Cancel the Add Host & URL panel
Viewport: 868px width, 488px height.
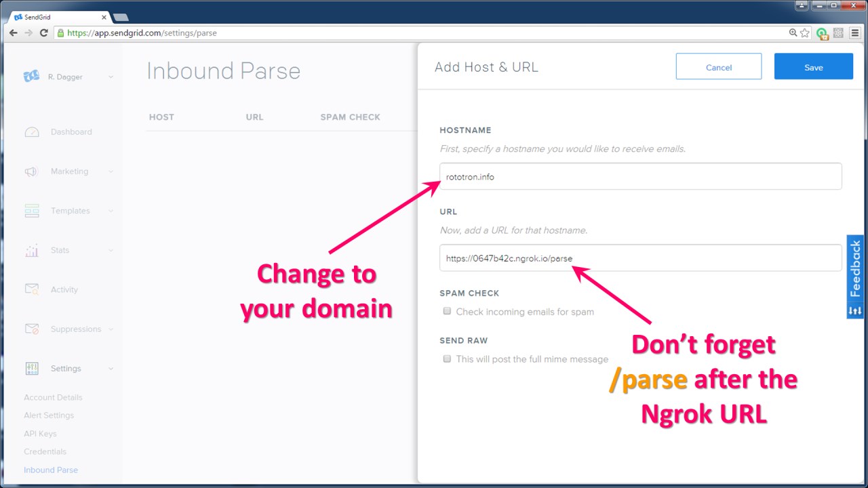(719, 67)
